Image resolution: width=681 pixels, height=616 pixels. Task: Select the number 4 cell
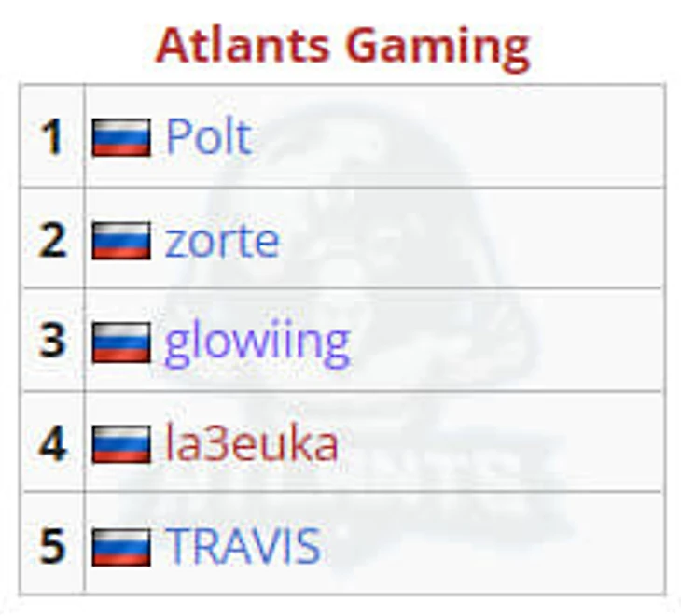(x=52, y=441)
